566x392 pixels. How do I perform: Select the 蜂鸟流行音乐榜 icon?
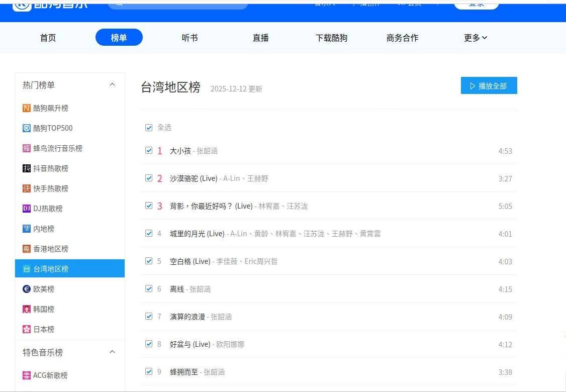click(x=27, y=148)
